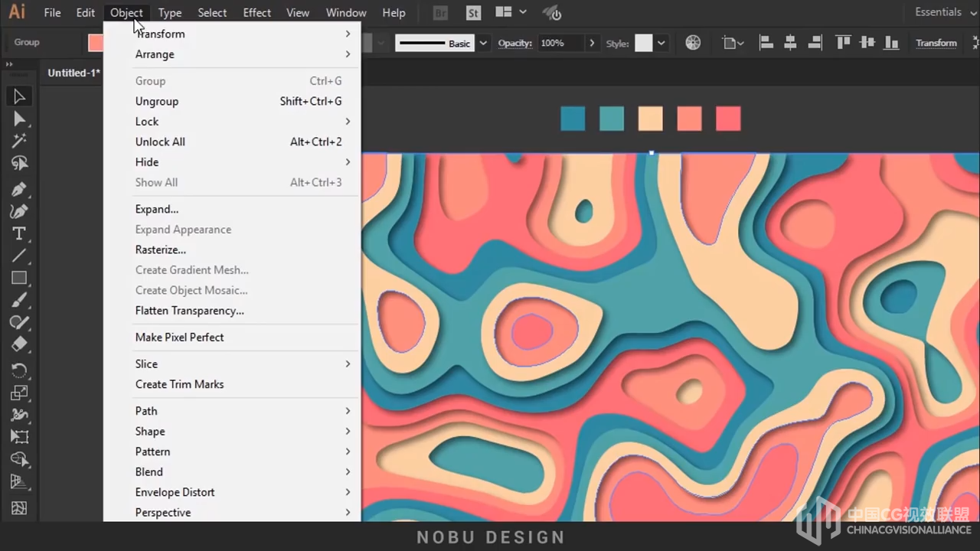
Task: Open Adobe Bridge via the Br icon
Action: click(x=440, y=13)
